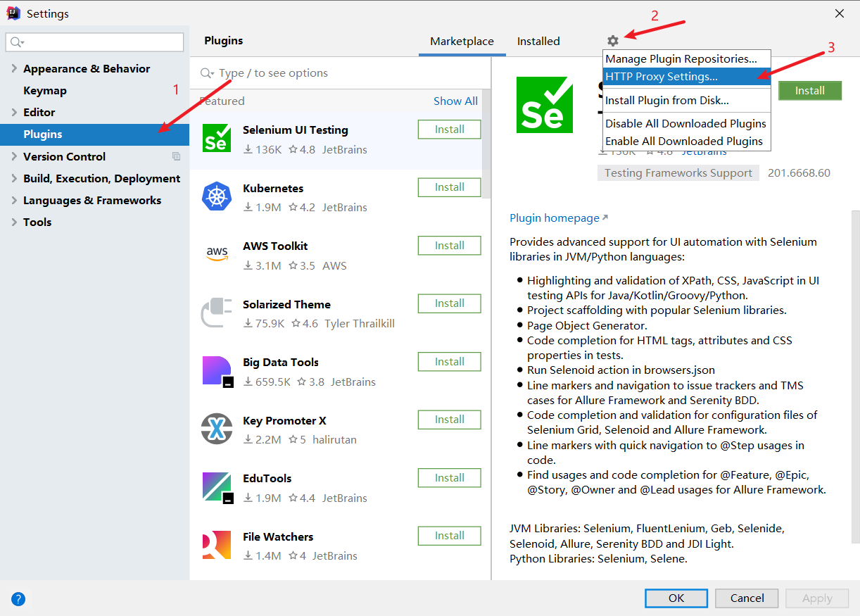Screen dimensions: 860x616
Task: Open the Show All featured link
Action: click(455, 101)
